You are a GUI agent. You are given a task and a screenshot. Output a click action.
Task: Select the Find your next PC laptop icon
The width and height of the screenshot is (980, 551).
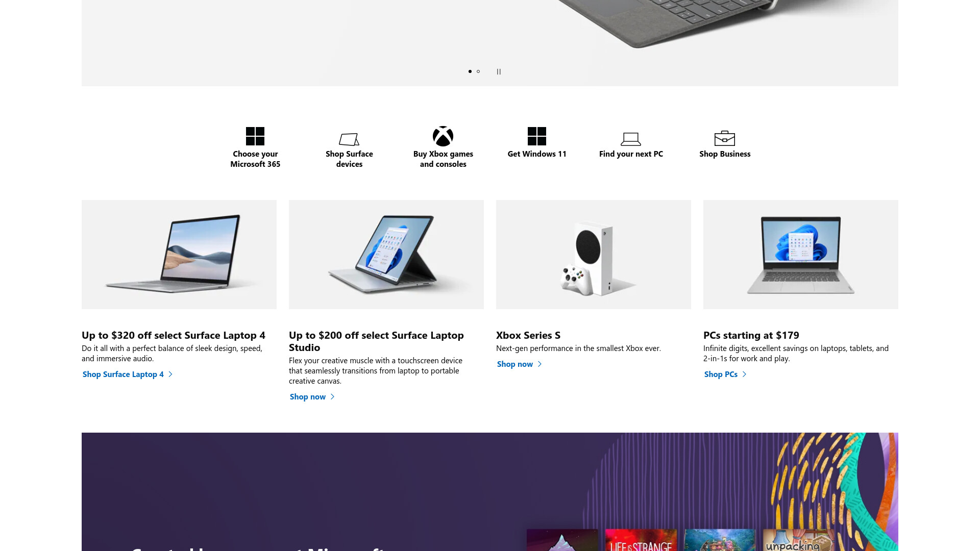coord(631,139)
